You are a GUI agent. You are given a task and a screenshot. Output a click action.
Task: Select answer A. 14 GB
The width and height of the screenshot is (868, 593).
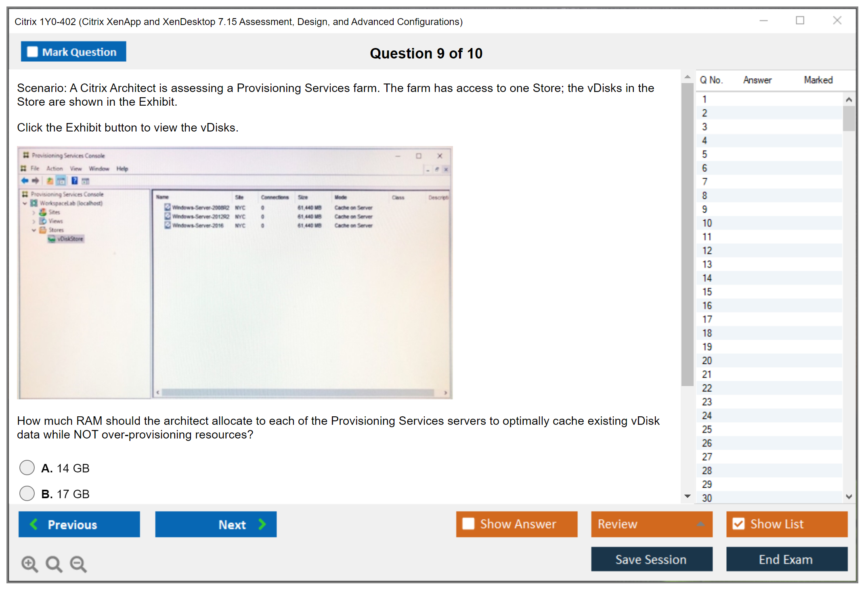[27, 468]
